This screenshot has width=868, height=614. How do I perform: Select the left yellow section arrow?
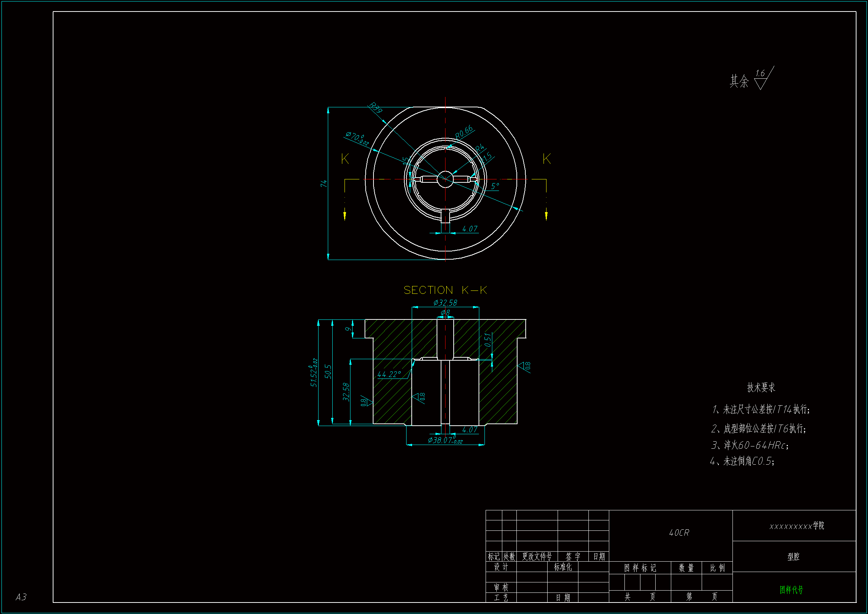pos(345,214)
